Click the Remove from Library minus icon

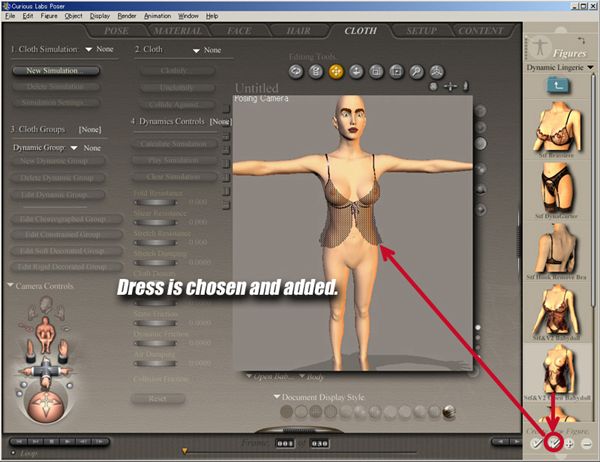(x=586, y=442)
